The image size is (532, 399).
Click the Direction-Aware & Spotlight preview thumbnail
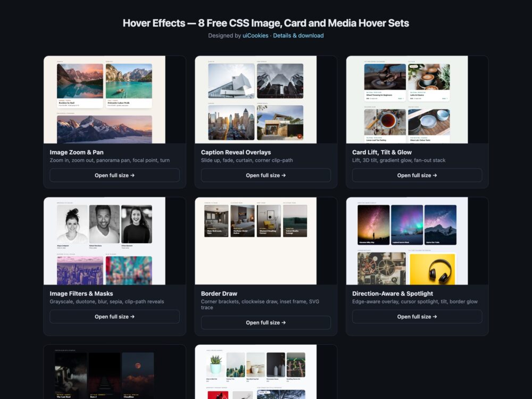[417, 241]
